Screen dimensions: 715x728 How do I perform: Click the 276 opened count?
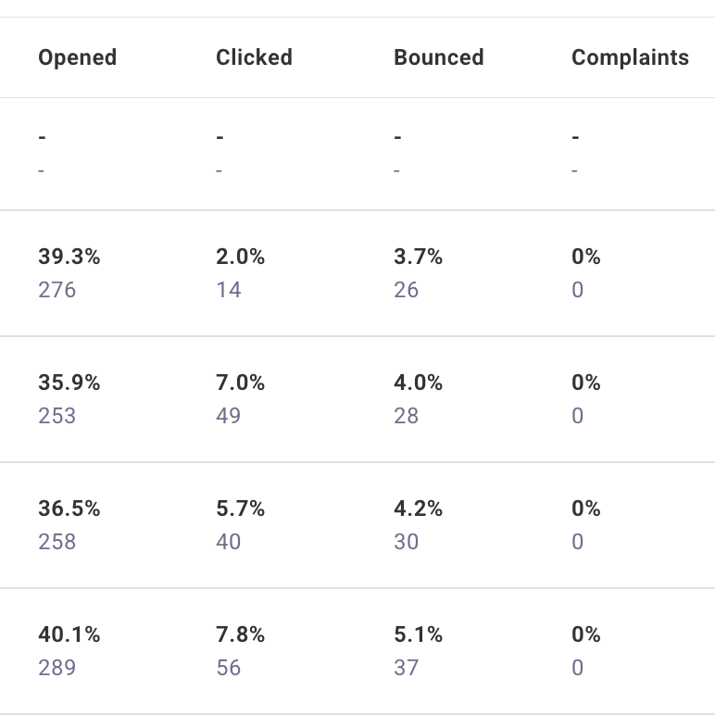click(57, 290)
